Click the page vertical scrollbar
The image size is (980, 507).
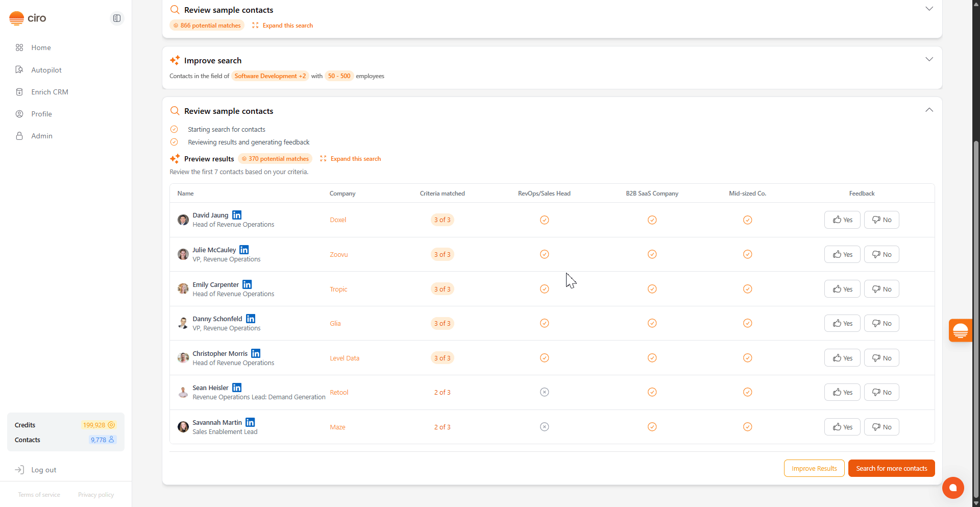[976, 306]
